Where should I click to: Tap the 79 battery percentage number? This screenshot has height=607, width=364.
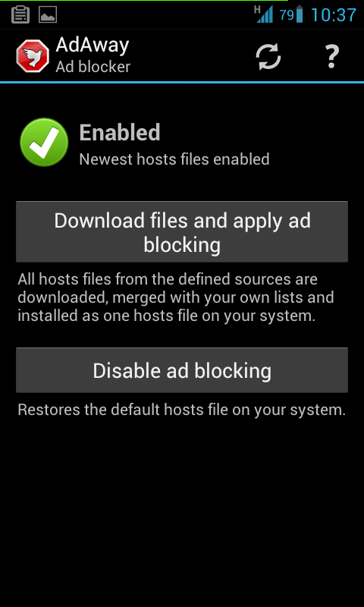(287, 15)
